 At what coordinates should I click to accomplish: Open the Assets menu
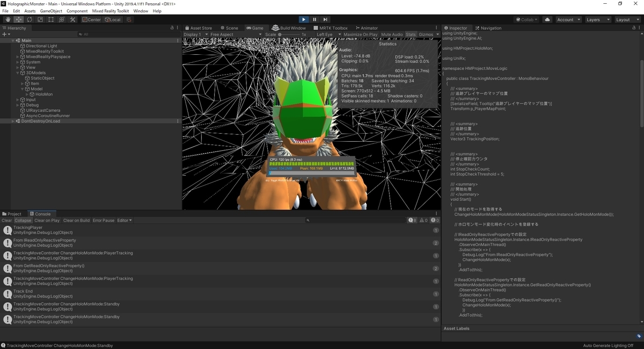30,11
